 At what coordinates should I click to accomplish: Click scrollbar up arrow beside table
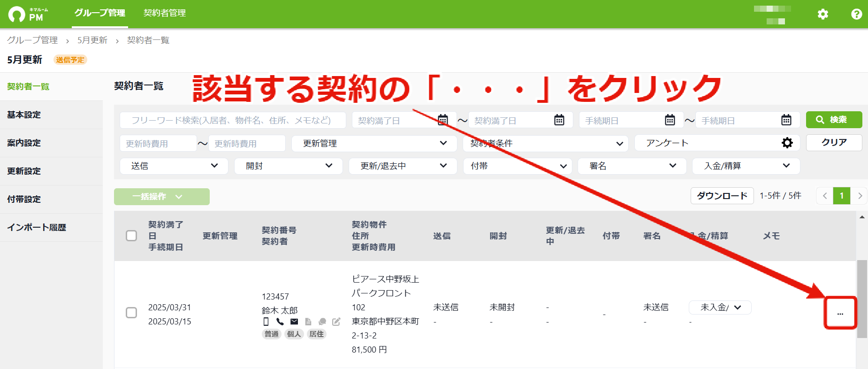(x=862, y=217)
